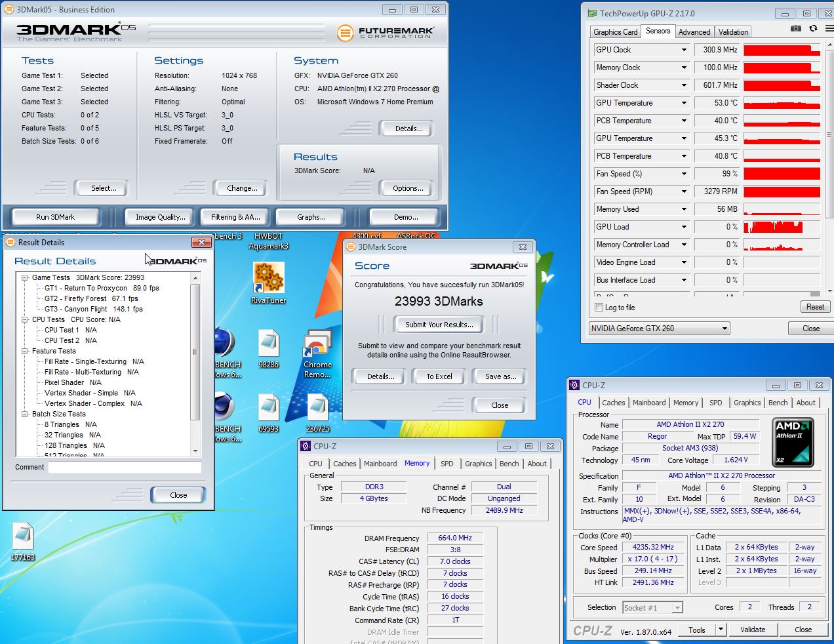
Task: Open Filtering & AA... settings
Action: pyautogui.click(x=235, y=217)
